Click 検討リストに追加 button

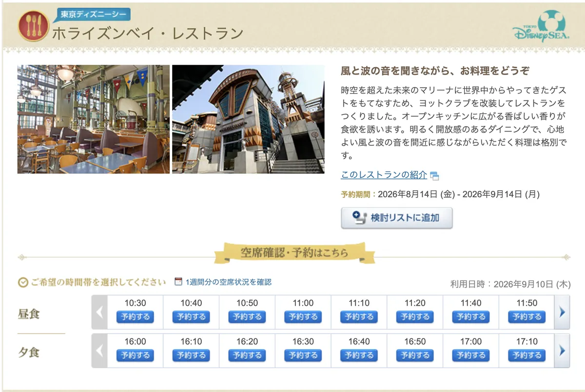tap(397, 218)
